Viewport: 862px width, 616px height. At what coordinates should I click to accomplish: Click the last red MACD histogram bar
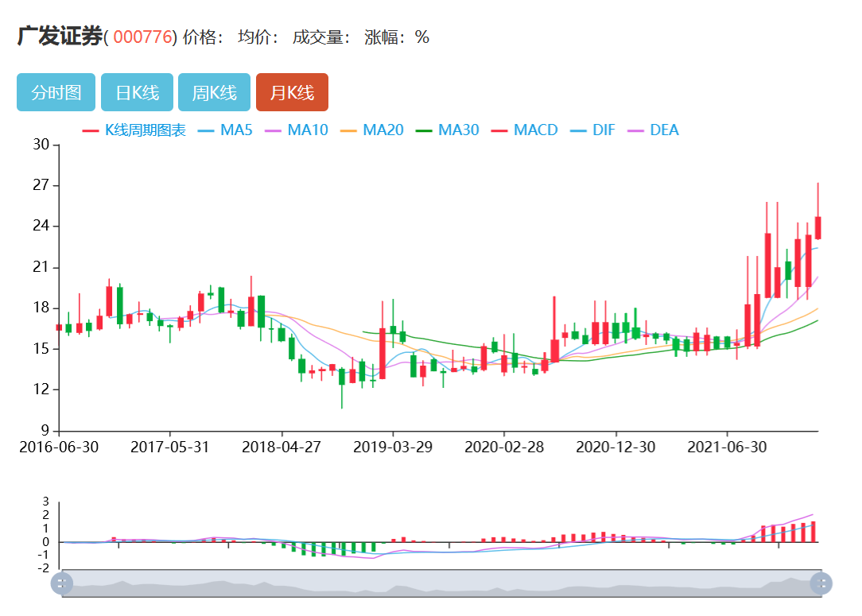click(x=813, y=532)
